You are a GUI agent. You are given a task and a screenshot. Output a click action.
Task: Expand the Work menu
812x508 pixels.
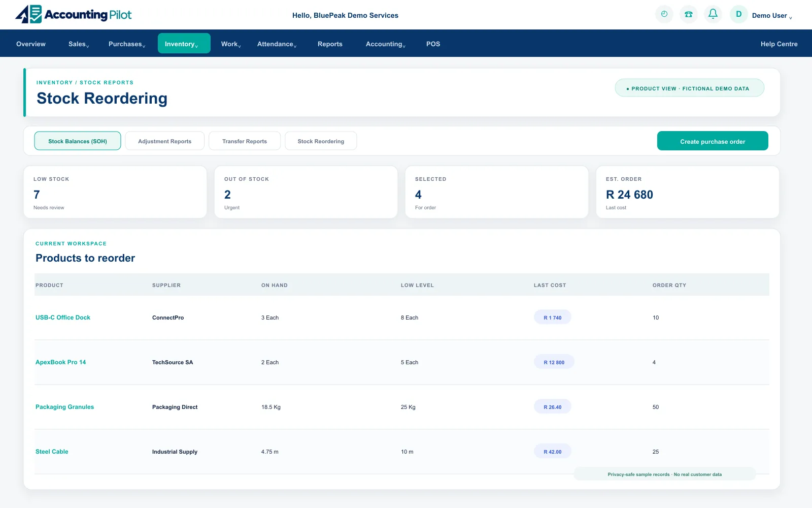pyautogui.click(x=231, y=44)
